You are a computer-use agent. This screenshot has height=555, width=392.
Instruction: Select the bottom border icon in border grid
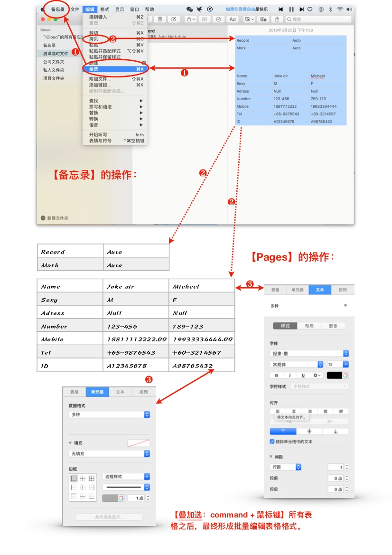pyautogui.click(x=92, y=496)
